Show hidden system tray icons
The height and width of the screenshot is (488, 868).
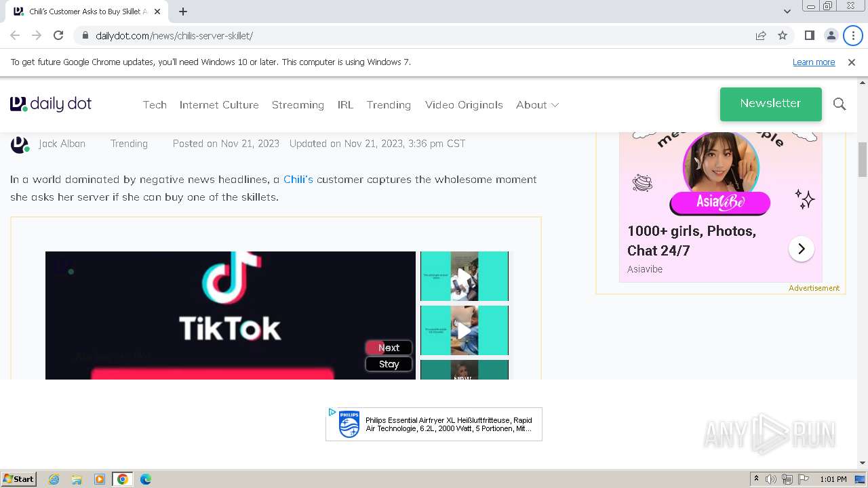756,479
